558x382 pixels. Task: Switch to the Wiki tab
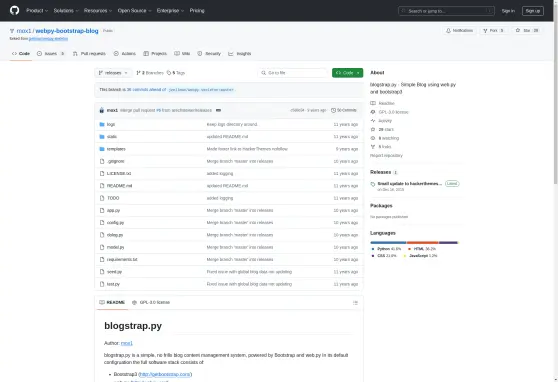point(182,54)
